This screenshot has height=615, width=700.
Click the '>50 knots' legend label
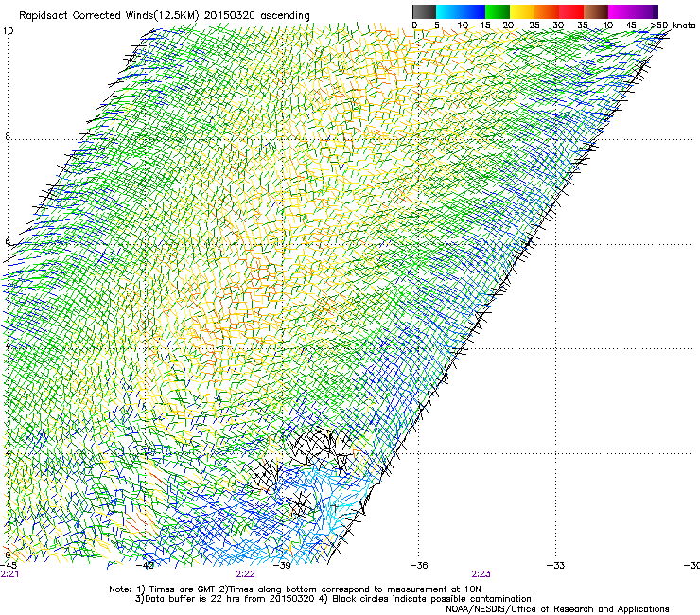point(673,25)
